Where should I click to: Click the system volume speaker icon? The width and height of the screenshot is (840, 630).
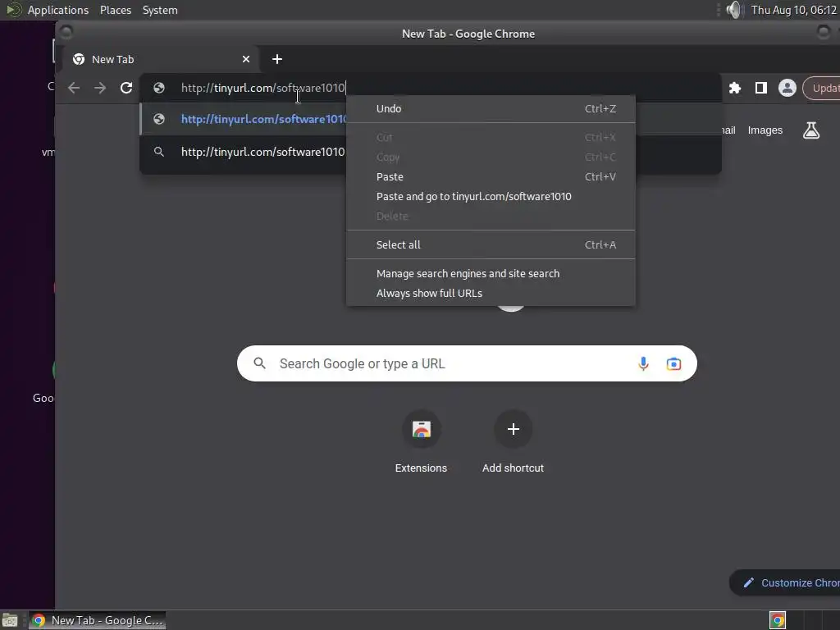[734, 10]
